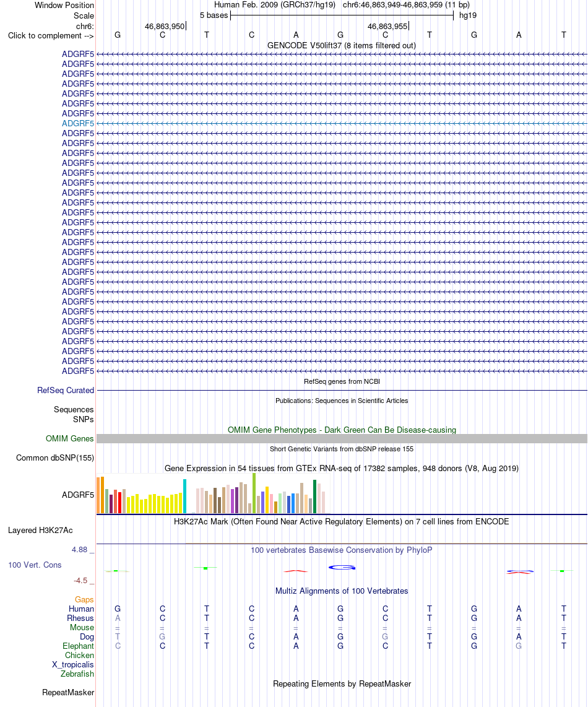Click the Zebrafish species label
Image resolution: width=588 pixels, height=707 pixels.
77,674
